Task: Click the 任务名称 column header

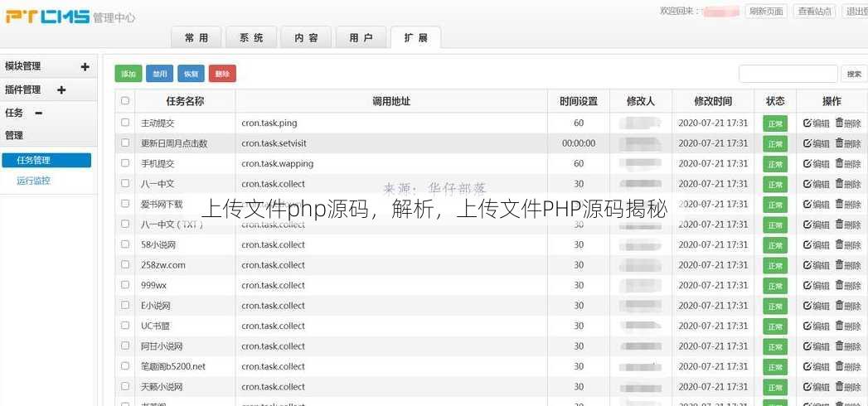Action: [x=185, y=101]
